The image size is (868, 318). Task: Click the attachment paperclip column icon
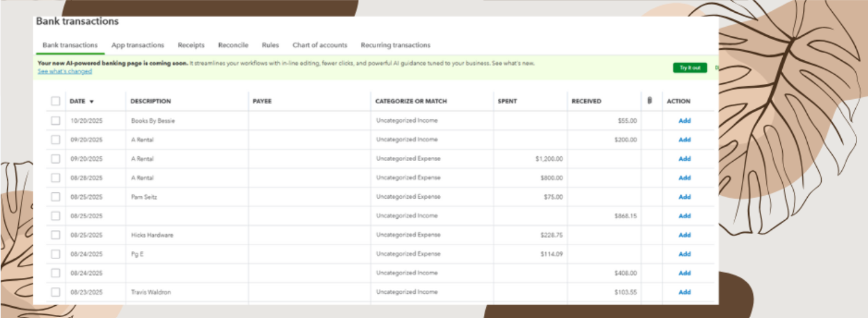coord(650,101)
